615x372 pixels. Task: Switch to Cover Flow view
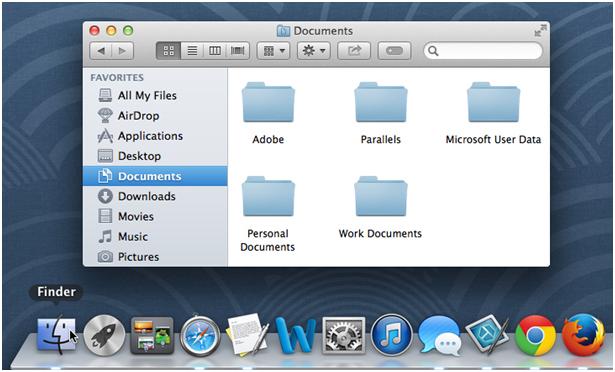tap(238, 51)
